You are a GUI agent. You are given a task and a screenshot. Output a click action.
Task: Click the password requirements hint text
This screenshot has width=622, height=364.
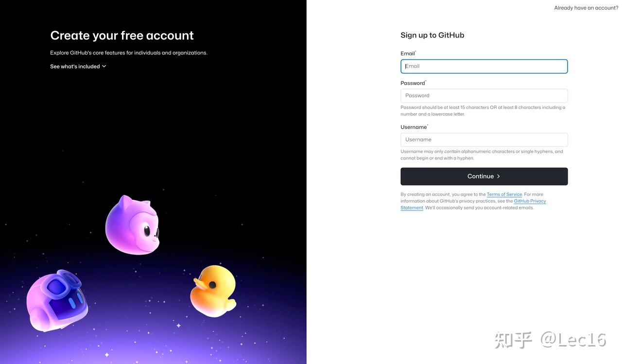[x=483, y=111]
